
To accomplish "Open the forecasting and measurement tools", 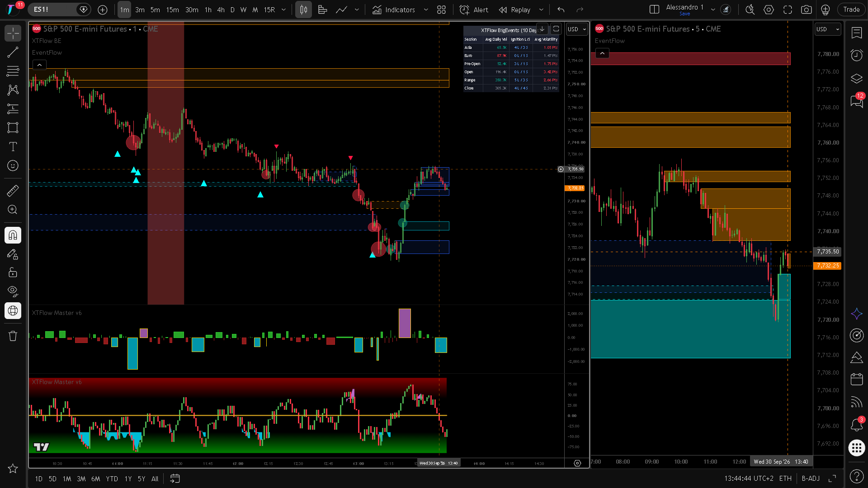I will click(13, 109).
